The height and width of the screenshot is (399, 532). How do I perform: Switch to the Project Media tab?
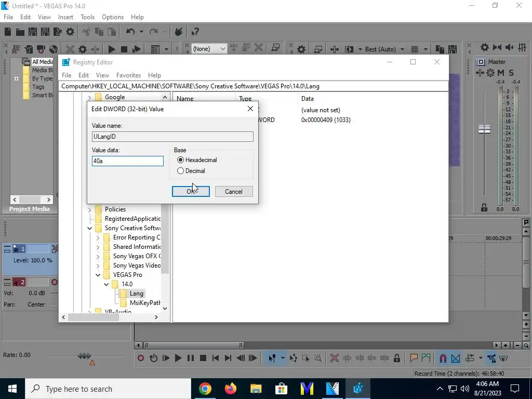coord(30,209)
